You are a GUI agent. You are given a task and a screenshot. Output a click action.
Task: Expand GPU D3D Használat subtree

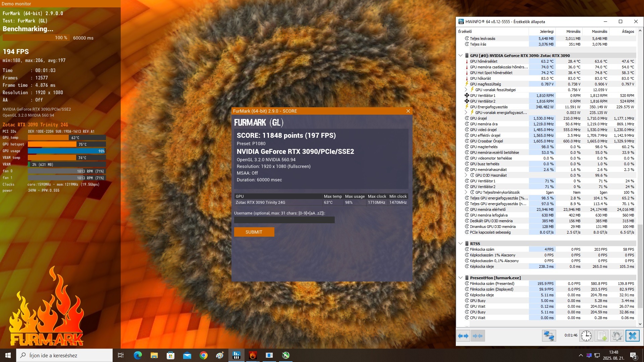(x=466, y=175)
